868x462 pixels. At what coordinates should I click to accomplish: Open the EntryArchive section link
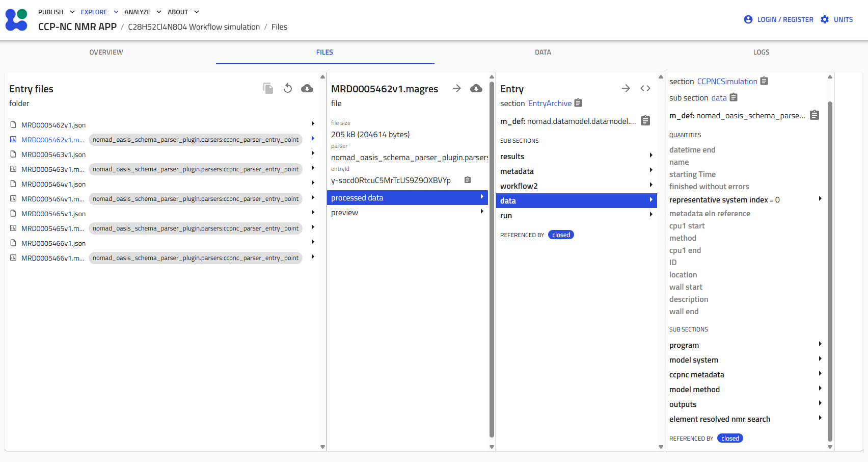click(550, 103)
